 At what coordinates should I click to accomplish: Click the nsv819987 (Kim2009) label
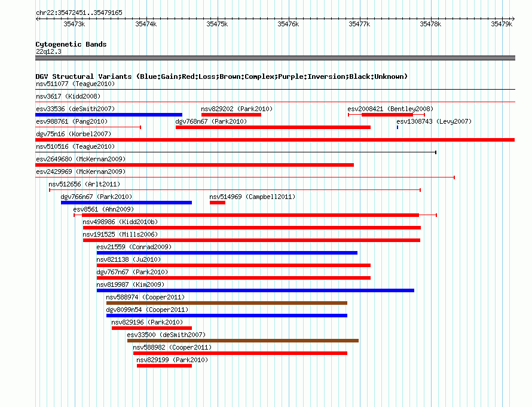pos(130,284)
